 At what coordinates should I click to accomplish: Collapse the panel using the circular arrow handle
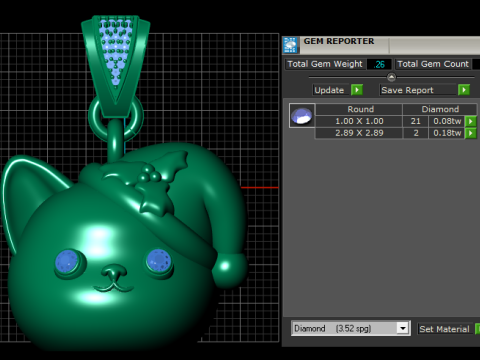[391, 78]
